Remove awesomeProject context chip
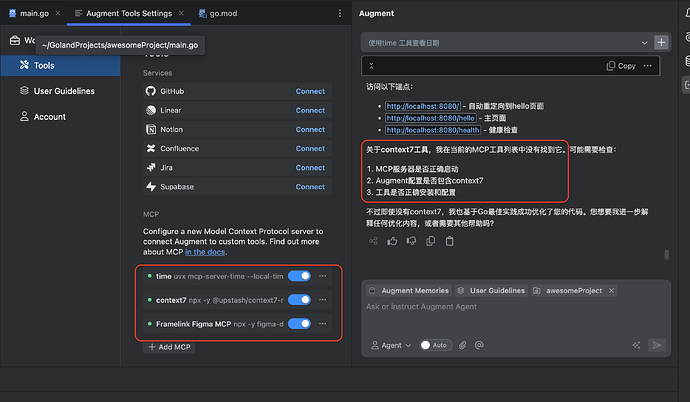The width and height of the screenshot is (690, 402). point(611,291)
